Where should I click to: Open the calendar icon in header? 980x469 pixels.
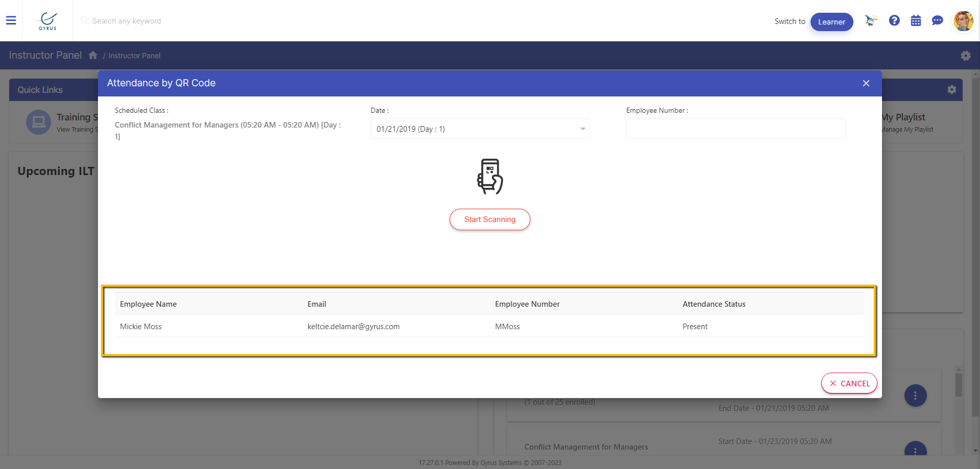(916, 21)
